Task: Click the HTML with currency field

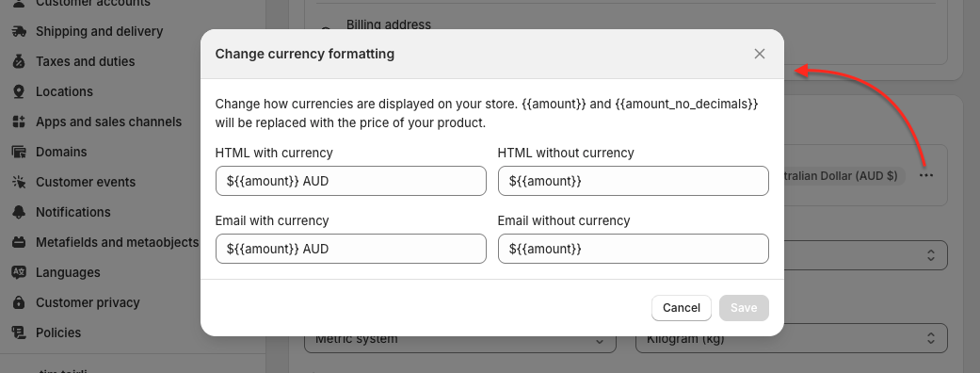Action: click(x=350, y=181)
